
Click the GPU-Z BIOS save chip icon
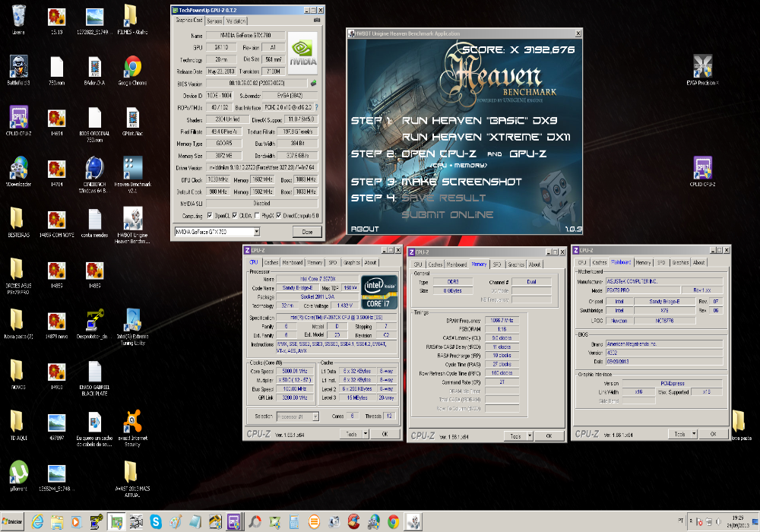pos(314,84)
